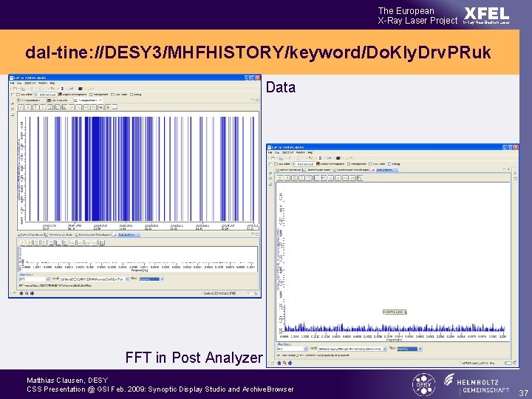The height and width of the screenshot is (399, 532).
Task: Open File menu in right FFT window
Action: click(270, 153)
